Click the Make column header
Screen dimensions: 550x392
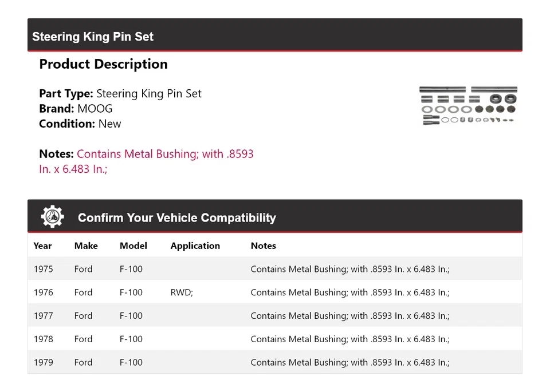(86, 246)
